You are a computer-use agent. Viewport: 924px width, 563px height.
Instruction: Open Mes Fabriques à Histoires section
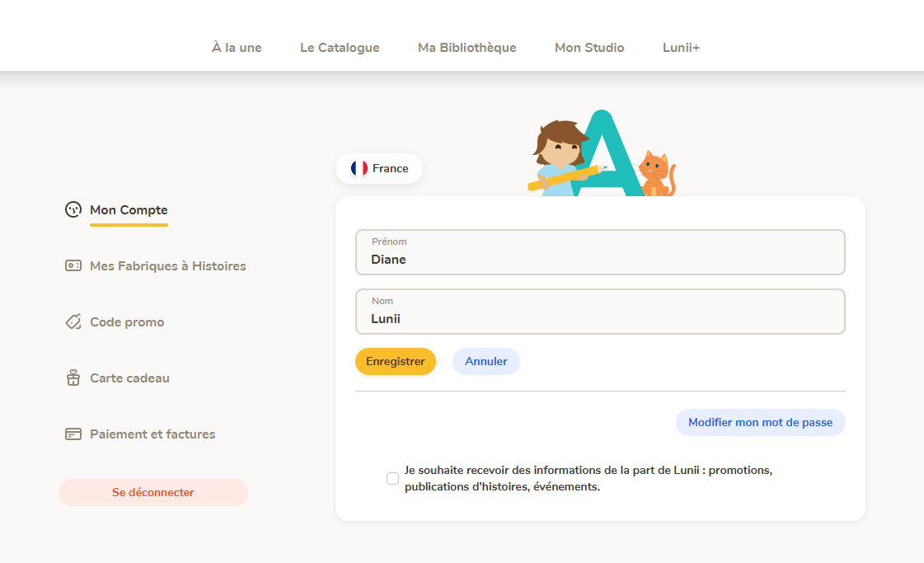pos(168,266)
